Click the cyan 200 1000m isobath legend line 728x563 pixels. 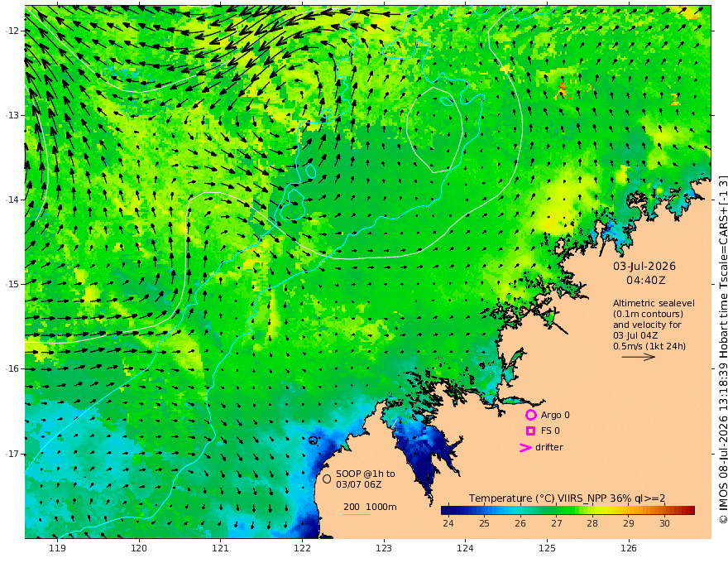tap(357, 514)
